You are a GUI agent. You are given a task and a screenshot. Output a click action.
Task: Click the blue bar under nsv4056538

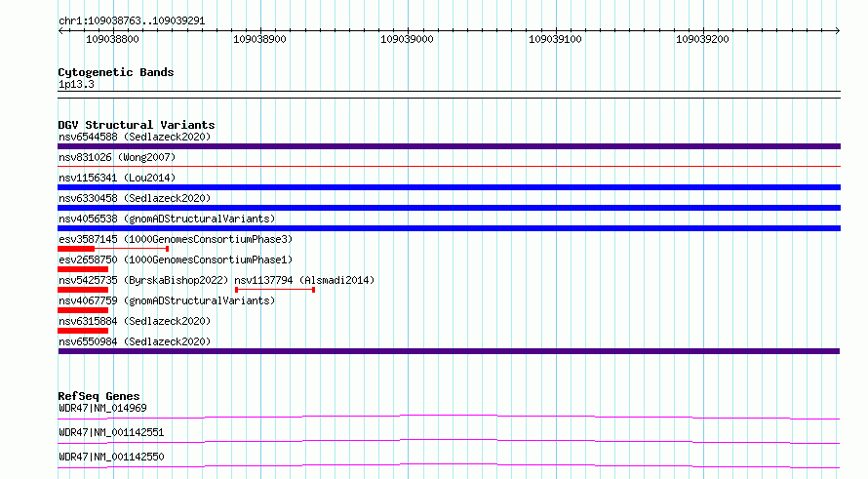pyautogui.click(x=449, y=228)
